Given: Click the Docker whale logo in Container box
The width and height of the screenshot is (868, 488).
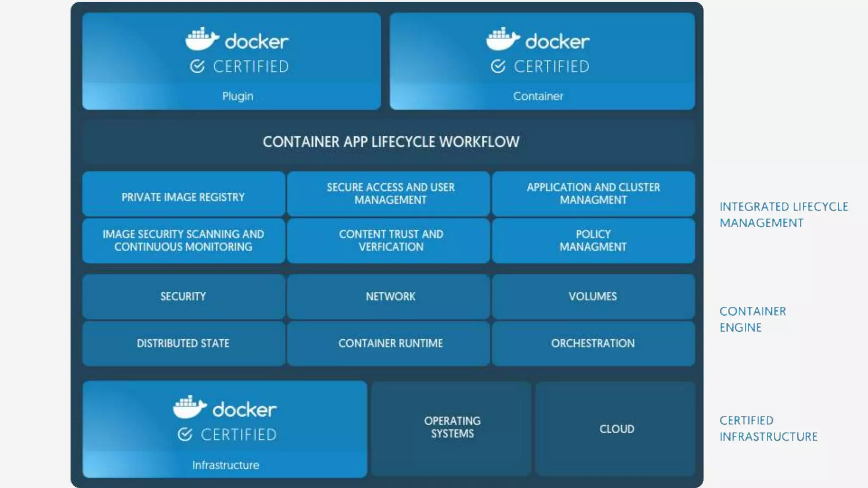Looking at the screenshot, I should click(503, 39).
